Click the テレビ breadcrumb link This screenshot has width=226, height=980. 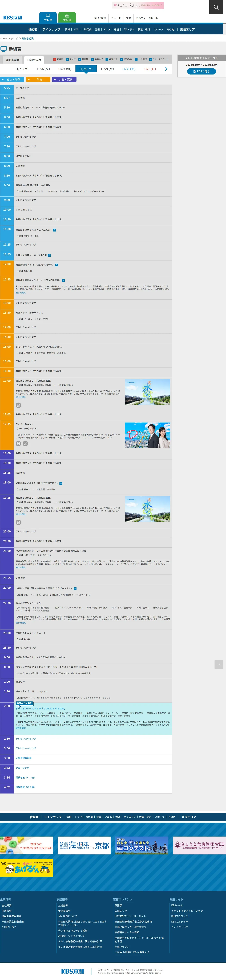pyautogui.click(x=14, y=38)
